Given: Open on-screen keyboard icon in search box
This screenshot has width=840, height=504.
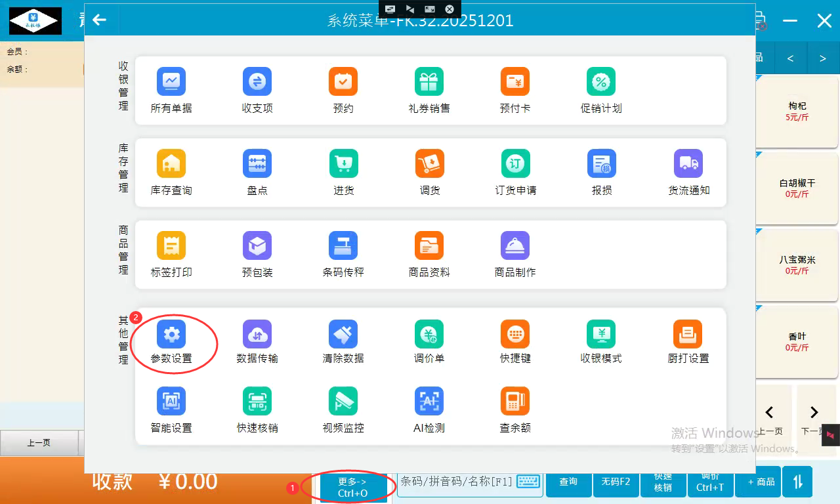Looking at the screenshot, I should (528, 482).
